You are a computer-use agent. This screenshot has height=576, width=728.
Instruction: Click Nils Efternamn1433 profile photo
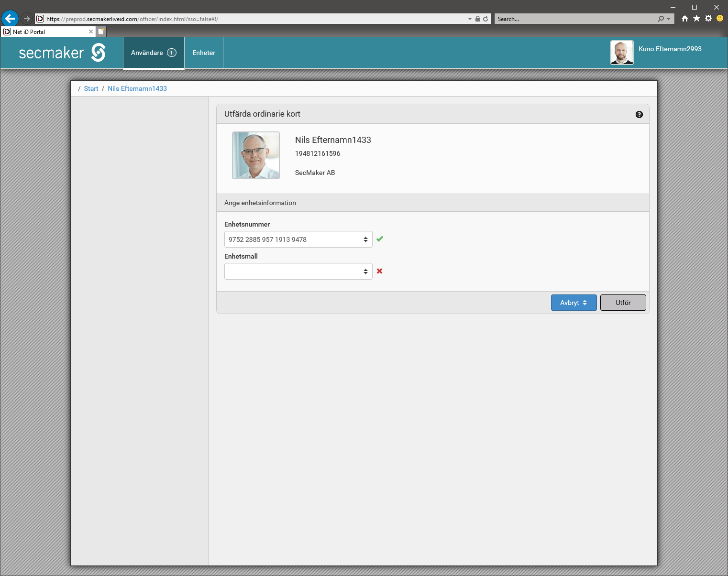tap(256, 155)
